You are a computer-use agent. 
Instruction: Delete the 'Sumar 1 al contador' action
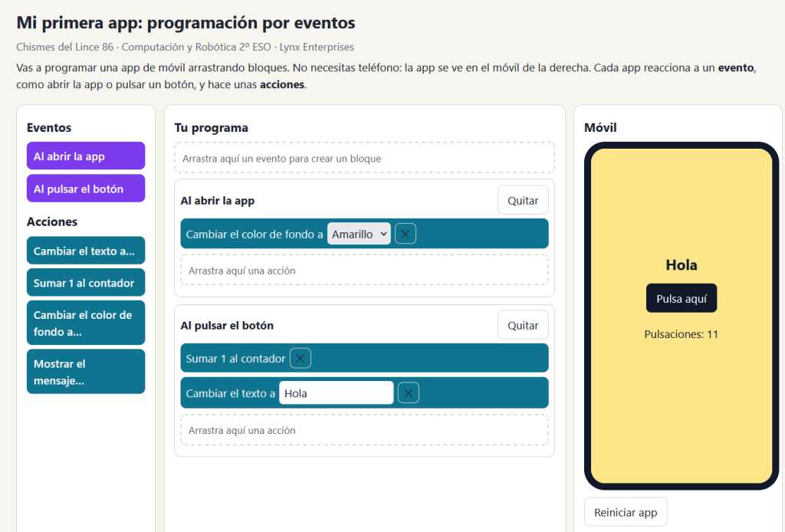coord(300,358)
